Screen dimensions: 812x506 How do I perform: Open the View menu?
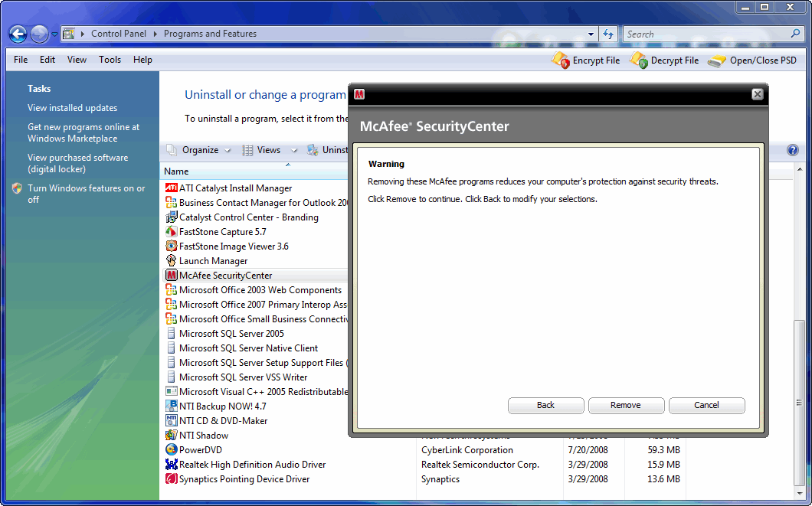[x=77, y=60]
